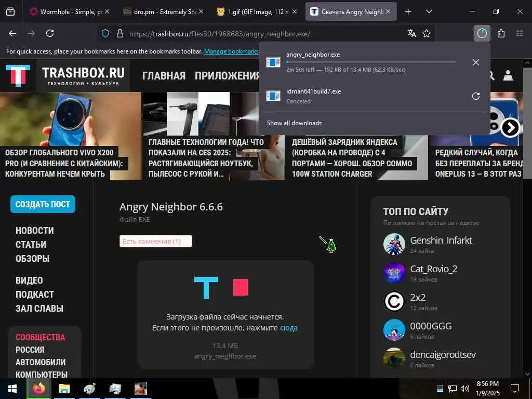Open the angry_neighbor.exe download entry
The width and height of the screenshot is (532, 399).
tap(363, 62)
